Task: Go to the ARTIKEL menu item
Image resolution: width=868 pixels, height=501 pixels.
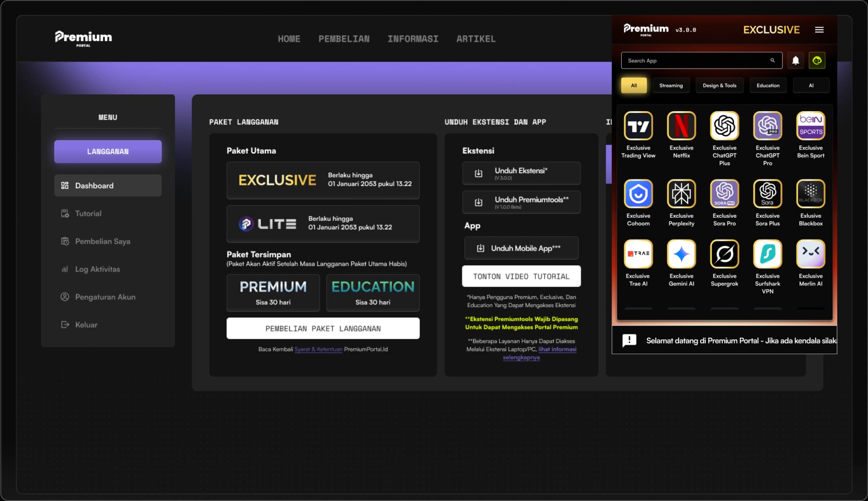Action: pos(476,39)
